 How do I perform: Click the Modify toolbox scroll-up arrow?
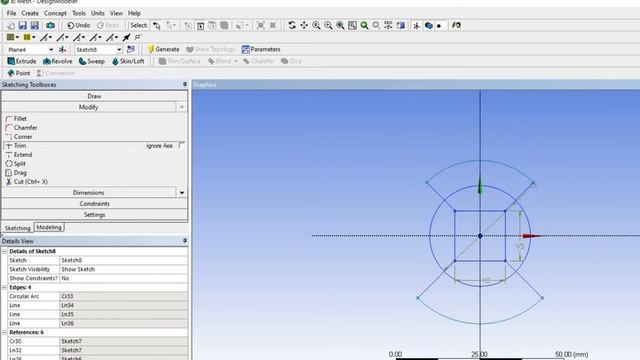tap(182, 107)
